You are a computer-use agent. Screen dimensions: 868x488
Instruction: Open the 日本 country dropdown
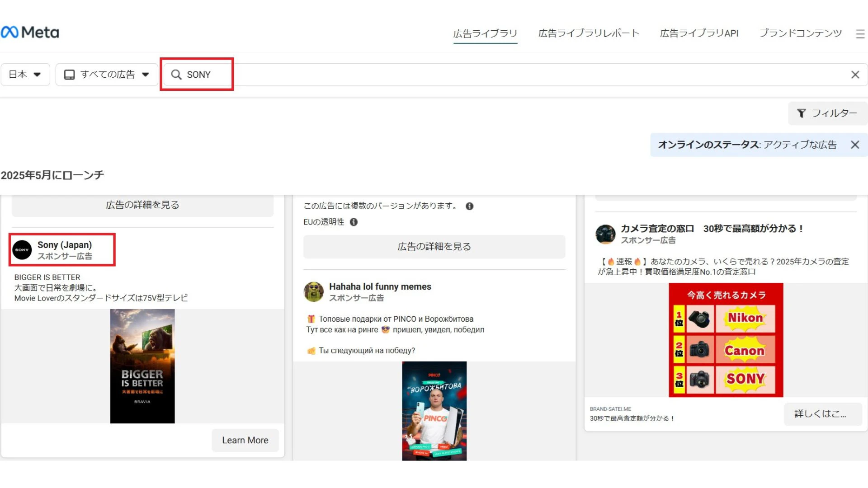25,75
